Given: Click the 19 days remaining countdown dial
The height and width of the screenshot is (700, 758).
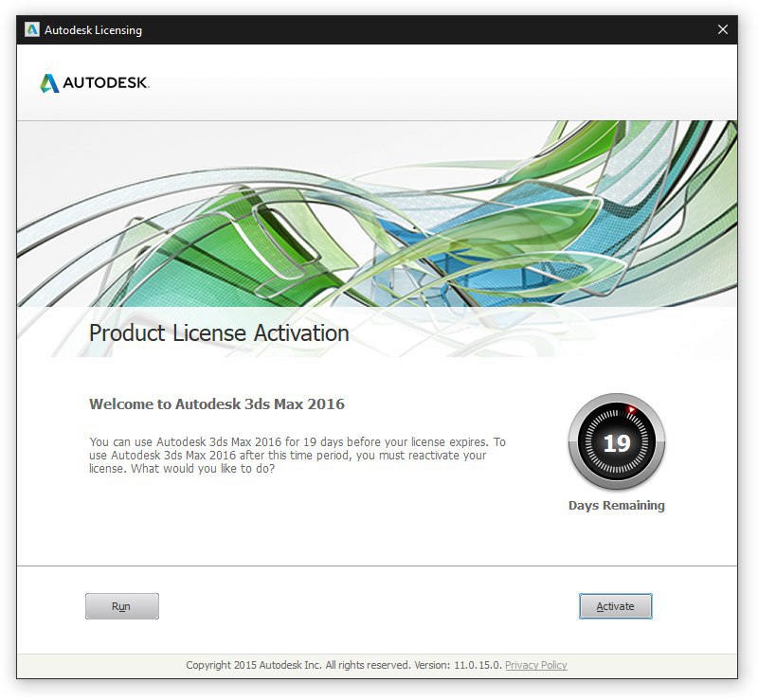Looking at the screenshot, I should 617,441.
